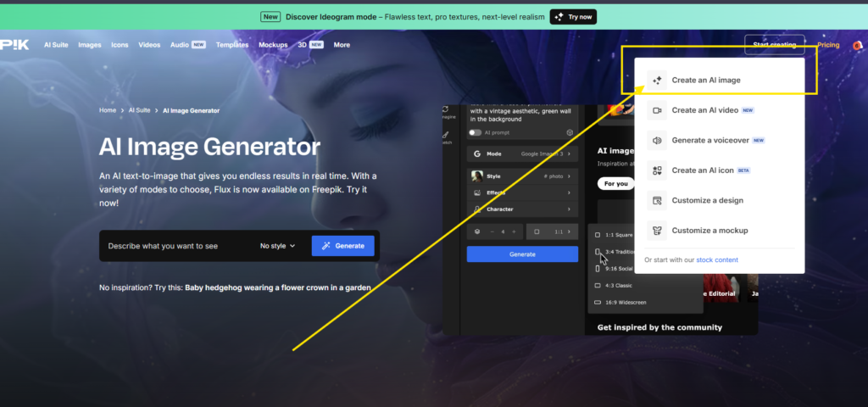Click the Get inspired by the community heading
Screen dimensions: 868x407
pos(659,327)
